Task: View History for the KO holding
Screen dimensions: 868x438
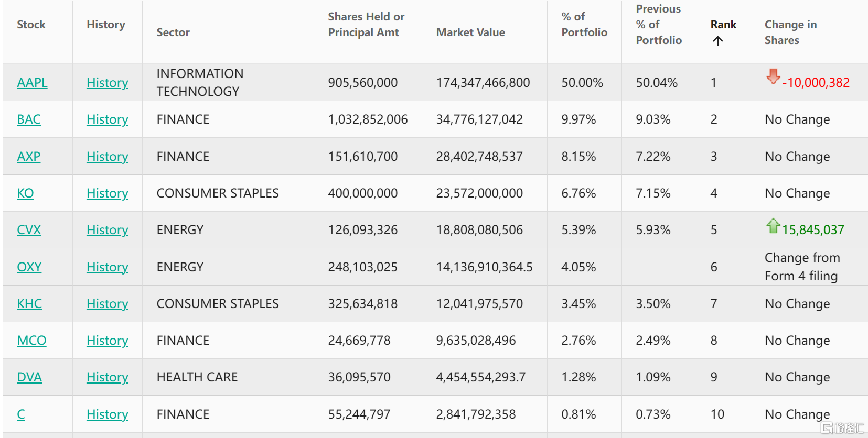Action: pyautogui.click(x=107, y=193)
